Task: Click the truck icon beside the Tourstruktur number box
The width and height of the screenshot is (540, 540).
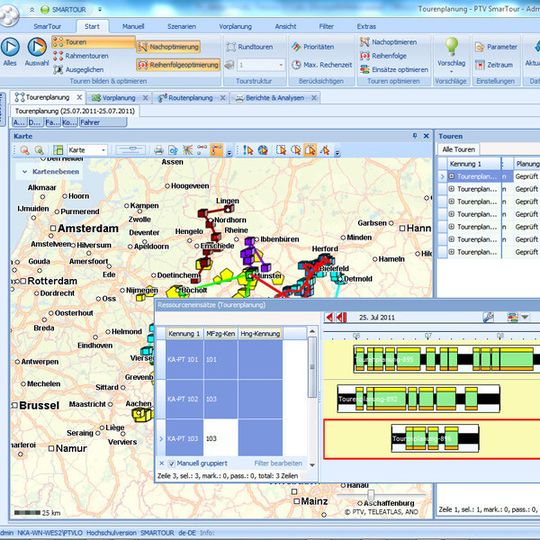Action: (229, 65)
